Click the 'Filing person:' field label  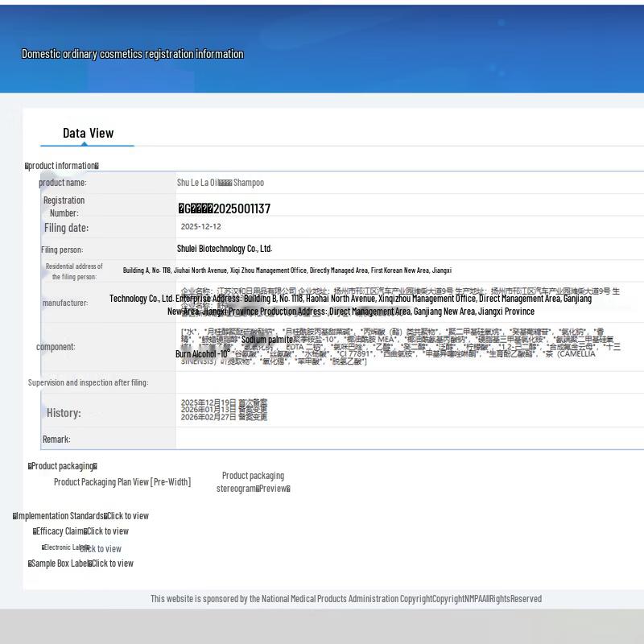tap(62, 250)
